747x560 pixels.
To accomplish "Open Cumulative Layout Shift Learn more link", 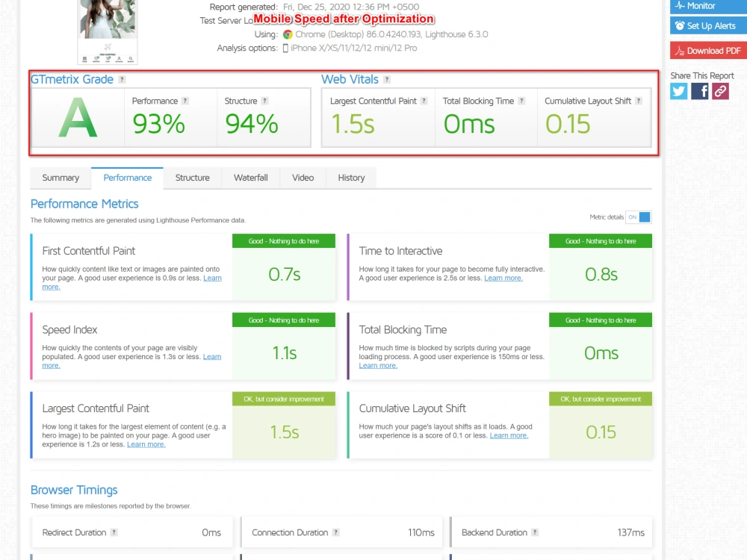I will 509,436.
